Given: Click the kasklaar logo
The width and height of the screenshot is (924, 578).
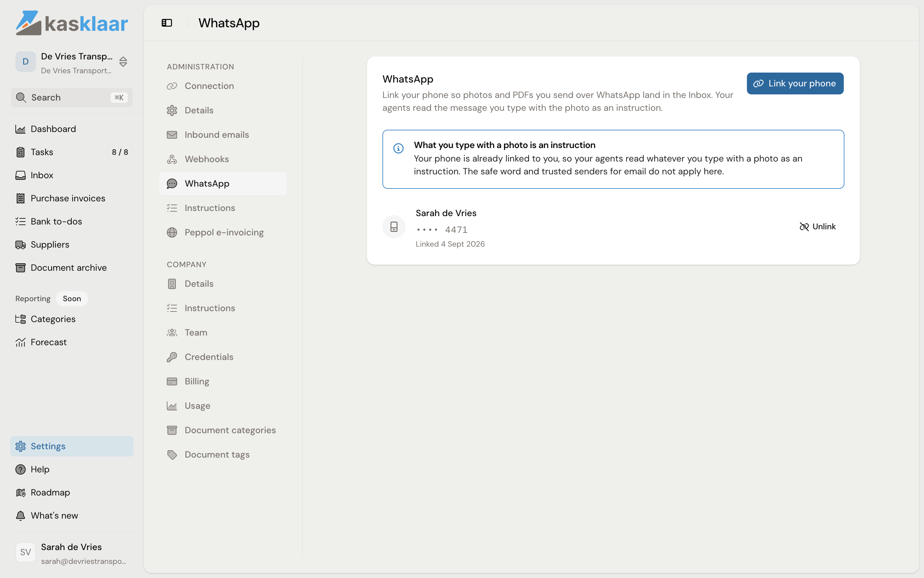Looking at the screenshot, I should 72,23.
